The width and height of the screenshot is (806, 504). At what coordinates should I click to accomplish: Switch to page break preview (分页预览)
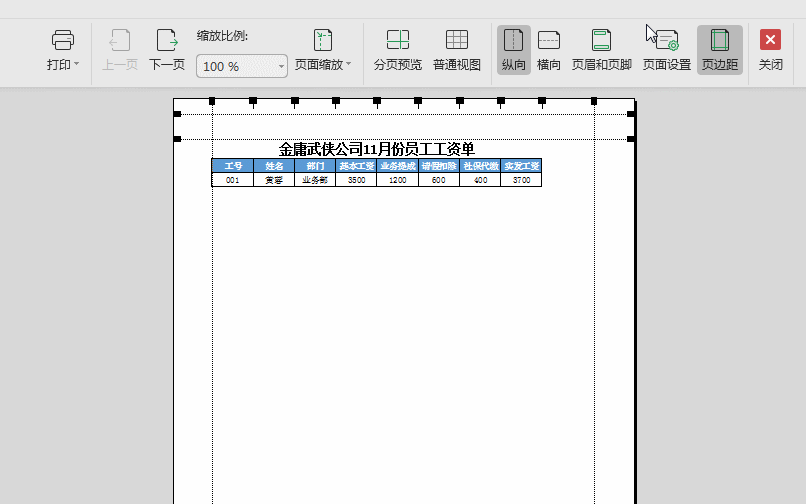click(398, 50)
